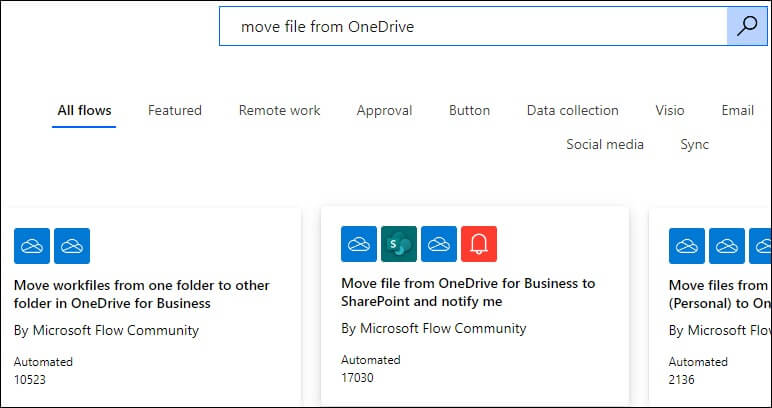Select the All flows tab
The image size is (772, 408).
(x=84, y=110)
